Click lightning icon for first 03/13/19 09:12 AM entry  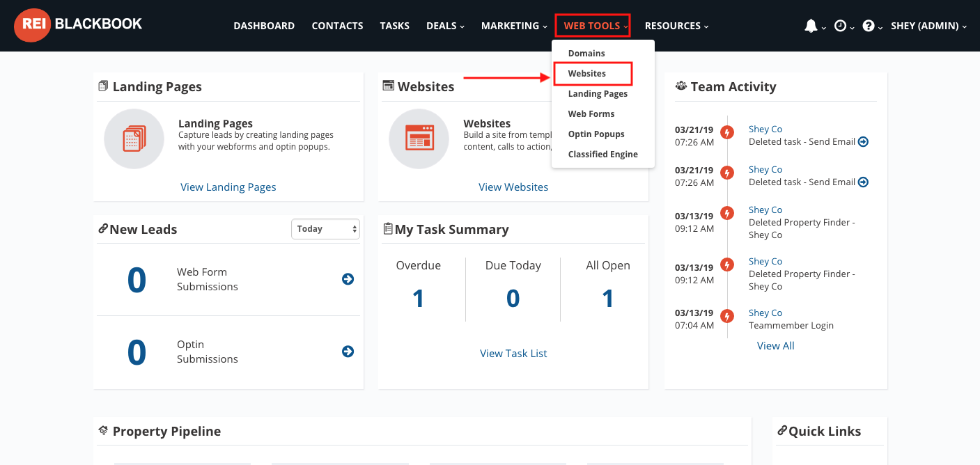[x=727, y=213]
